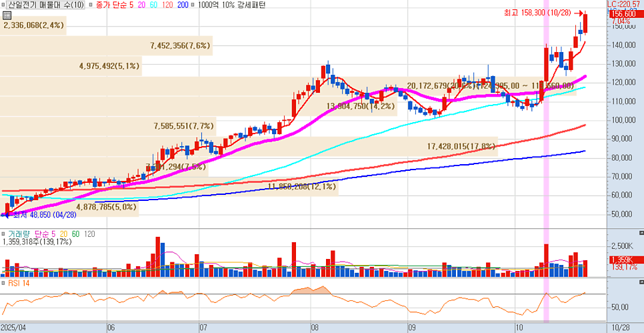The height and width of the screenshot is (333, 644).
Task: Click the 10 month label on time axis
Action: pos(519,328)
